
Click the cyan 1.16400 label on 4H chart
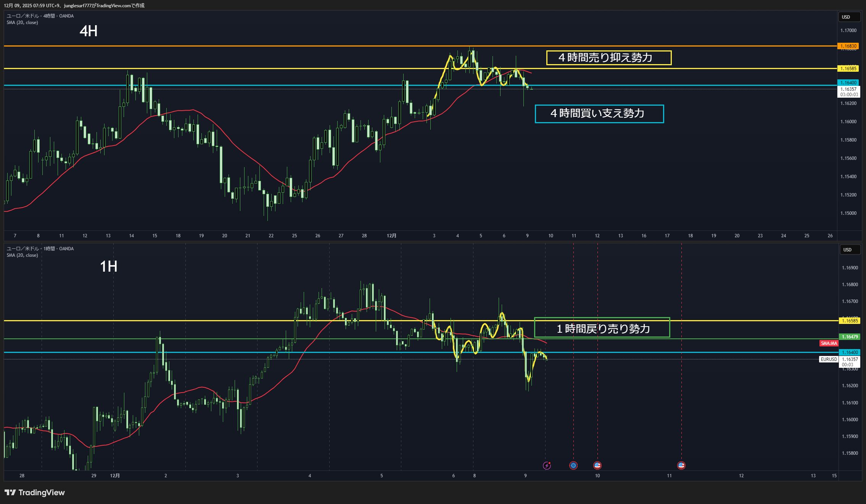click(848, 82)
